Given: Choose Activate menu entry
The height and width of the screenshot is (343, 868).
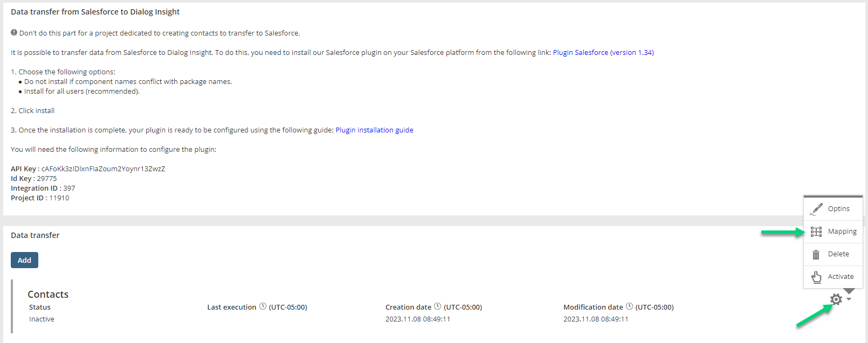Looking at the screenshot, I should tap(833, 277).
